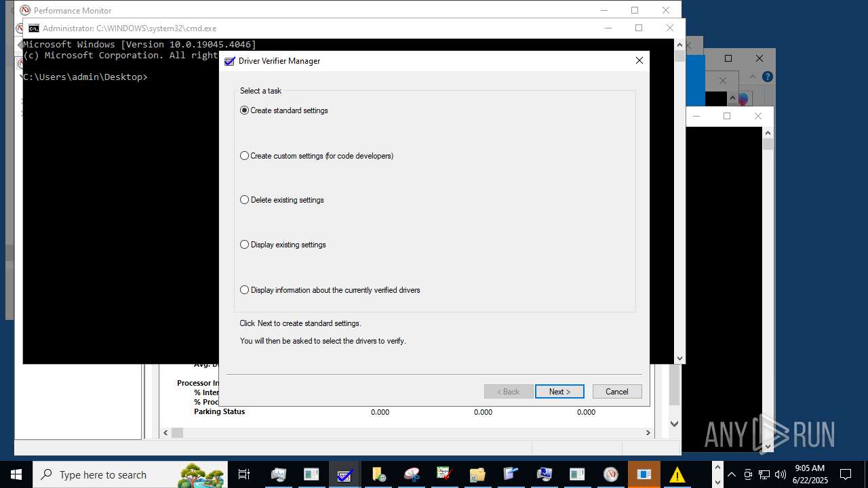Click the Next button in Driver Verifier

[559, 392]
